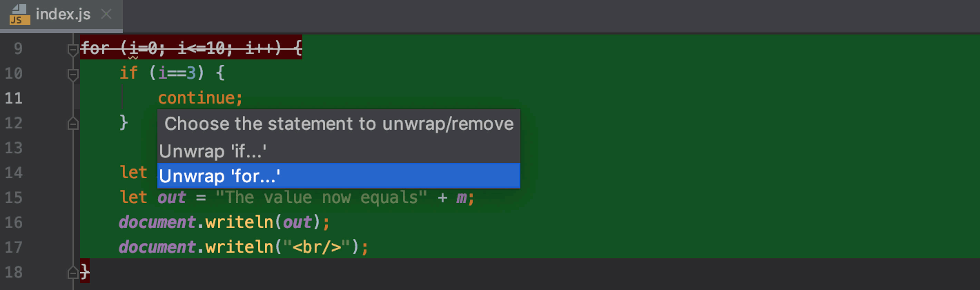
Task: Click the popup header 'Choose the statement to unwrap/remove'
Action: pos(339,124)
